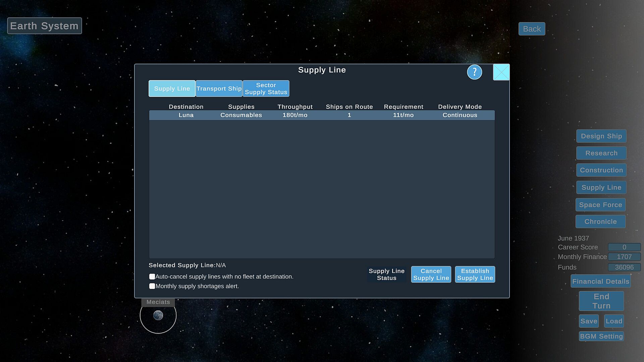Open BGM Setting
Screen dimensions: 644x362
[x=601, y=336]
